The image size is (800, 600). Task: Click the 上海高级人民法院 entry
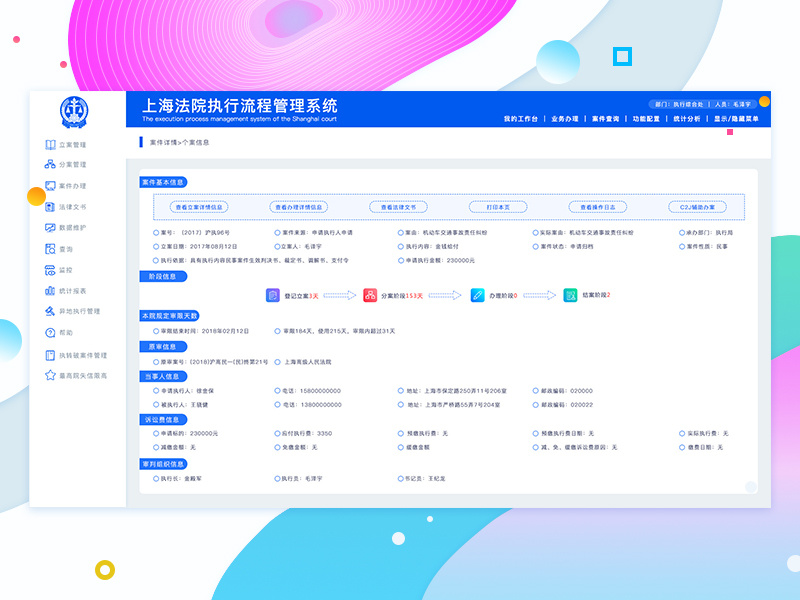coord(303,362)
